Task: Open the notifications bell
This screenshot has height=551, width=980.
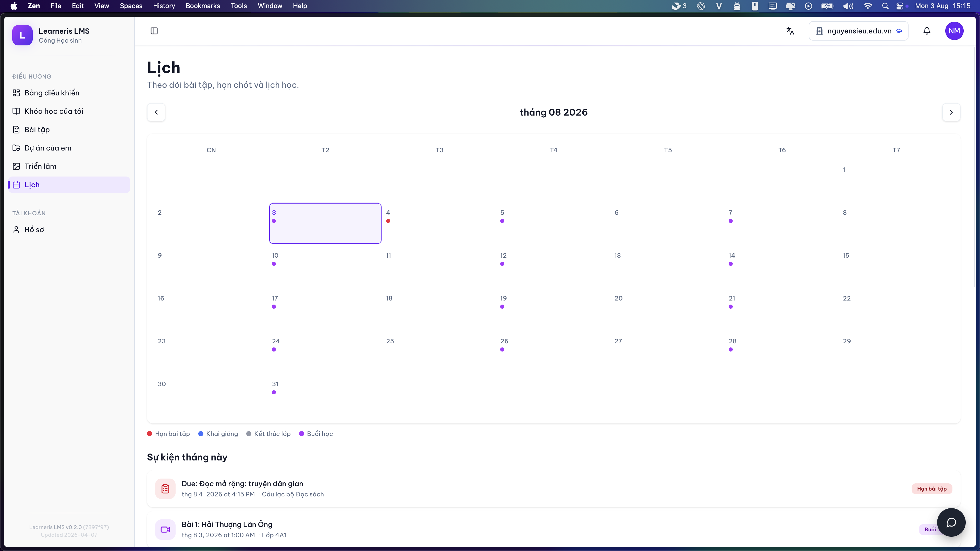Action: coord(927,31)
